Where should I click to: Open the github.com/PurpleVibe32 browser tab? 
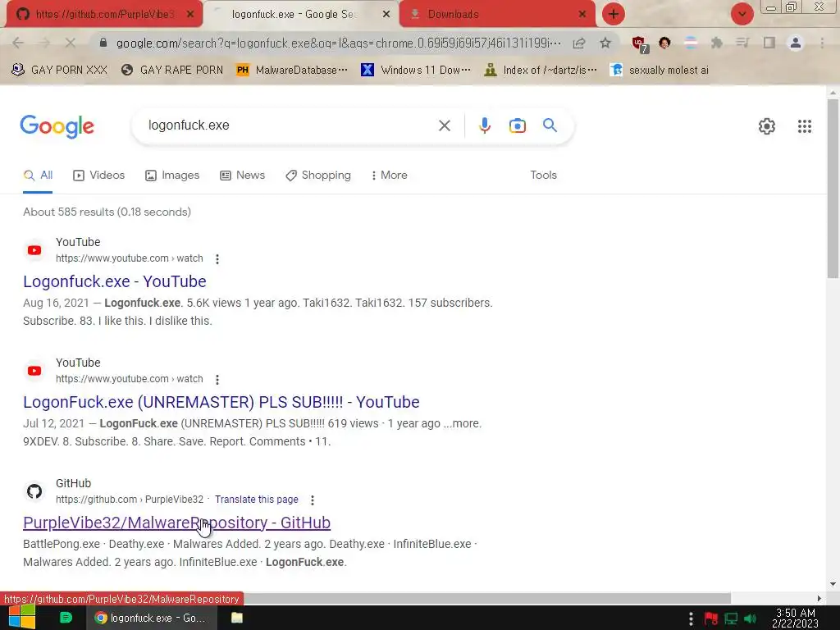[104, 15]
